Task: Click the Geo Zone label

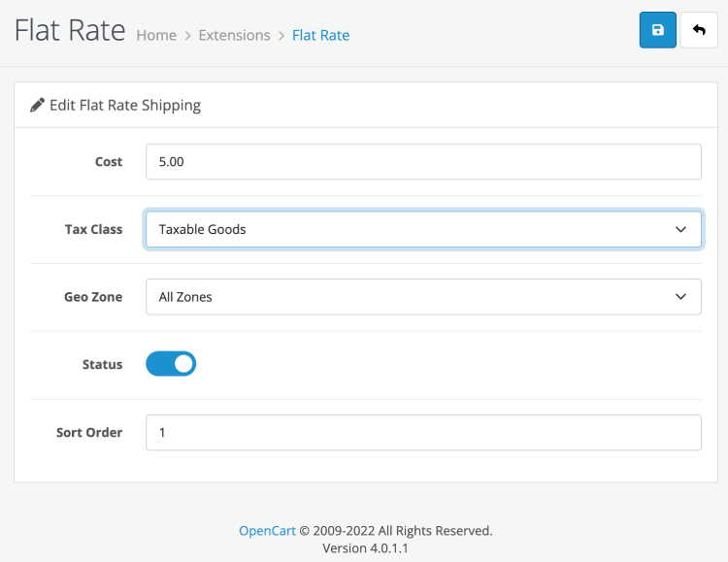Action: click(x=93, y=297)
